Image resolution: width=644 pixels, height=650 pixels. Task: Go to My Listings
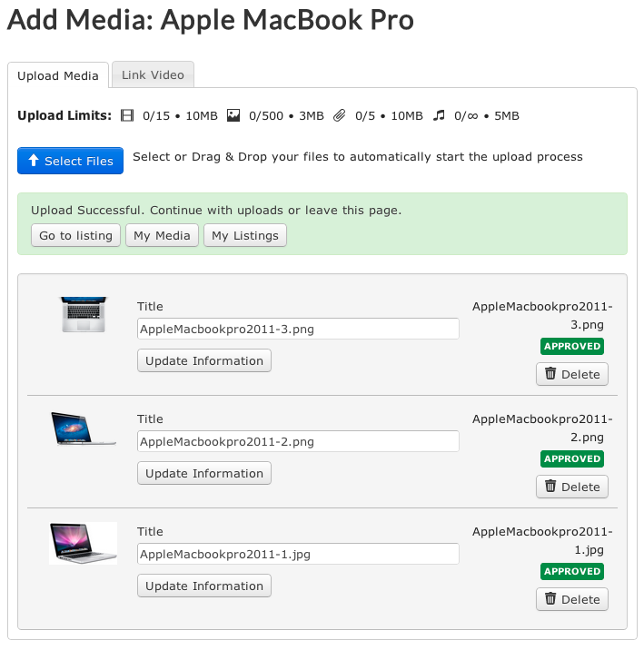click(245, 236)
